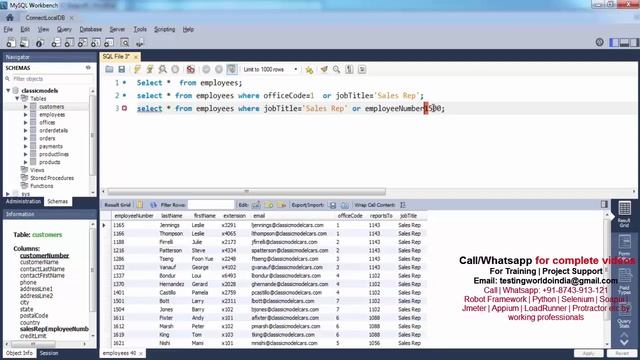The width and height of the screenshot is (640, 360).
Task: Open the find magnifier in SQL editor
Action: click(336, 69)
